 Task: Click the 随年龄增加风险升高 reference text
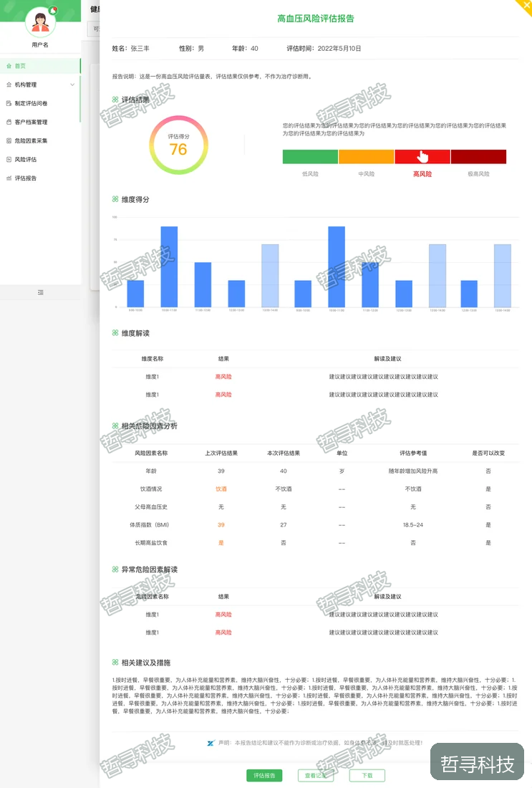[413, 471]
